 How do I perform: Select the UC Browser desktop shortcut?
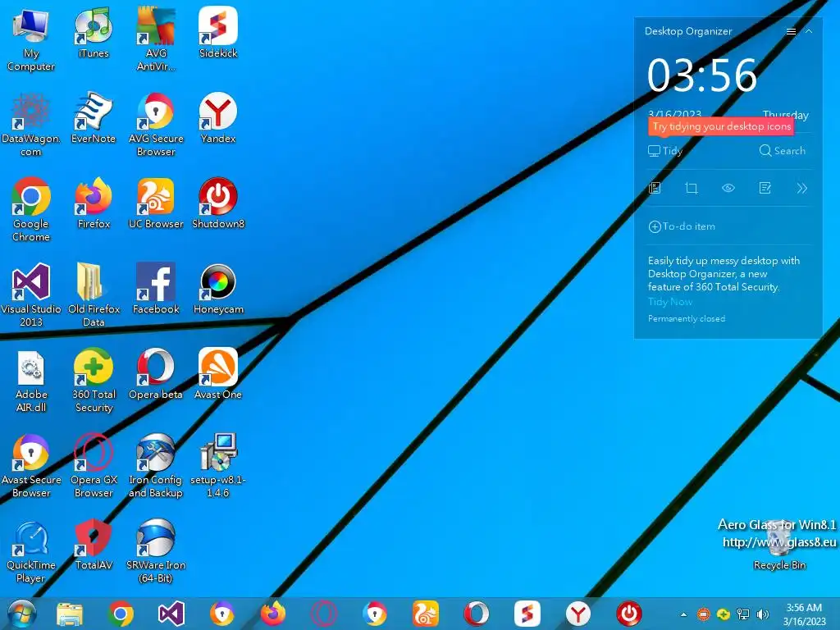coord(155,203)
